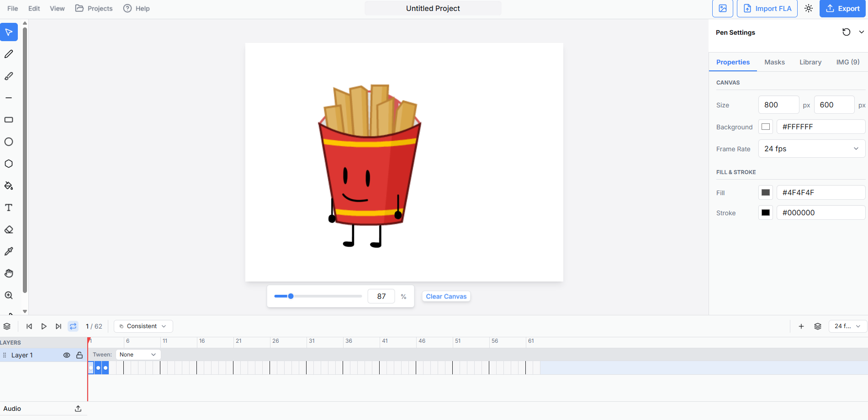Click the Export button
The height and width of the screenshot is (420, 868).
842,8
